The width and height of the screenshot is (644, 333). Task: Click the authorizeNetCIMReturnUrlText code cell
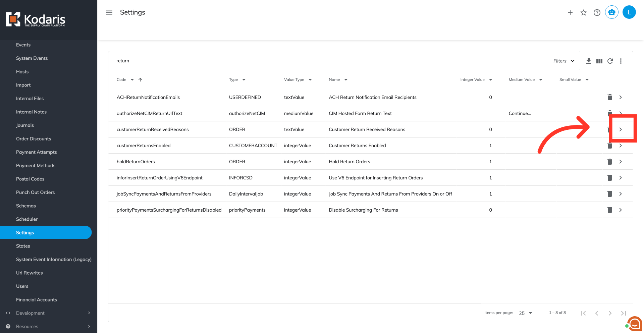[150, 113]
